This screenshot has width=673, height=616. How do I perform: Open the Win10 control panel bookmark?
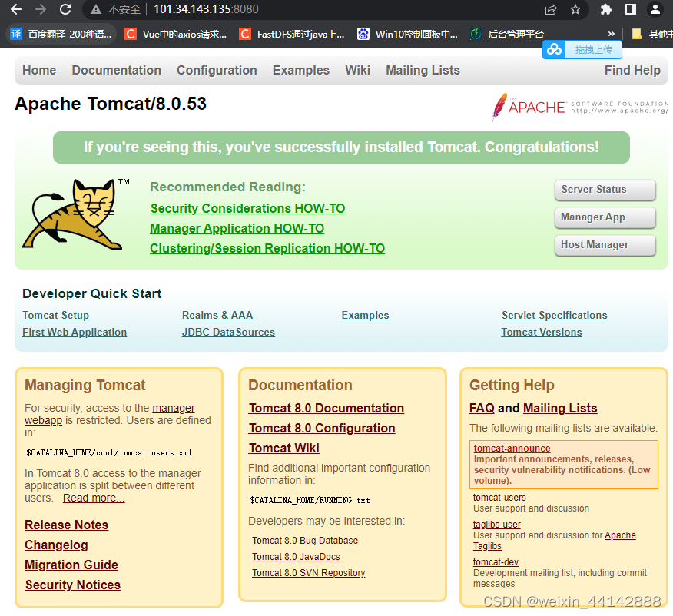pos(408,34)
